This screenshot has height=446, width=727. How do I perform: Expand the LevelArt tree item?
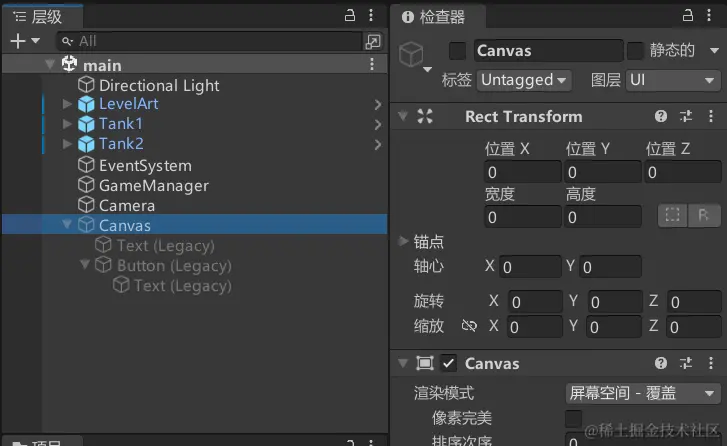click(x=67, y=104)
